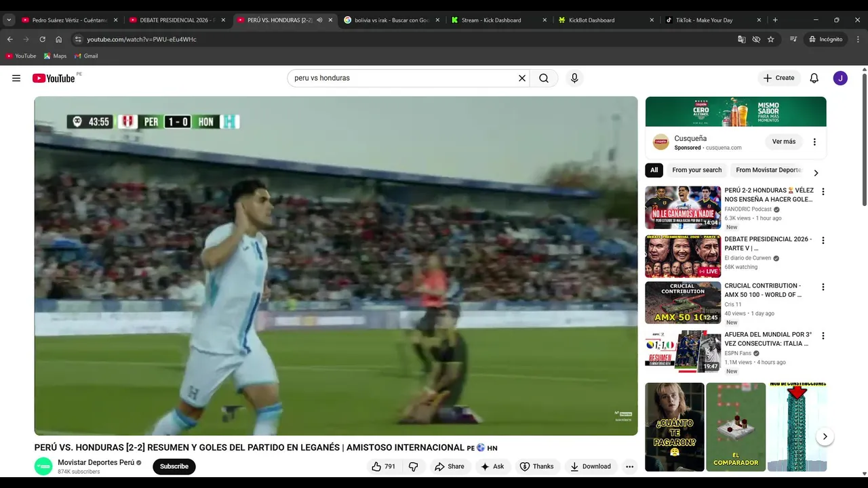Viewport: 868px width, 488px height.
Task: Subscribe to Movistar Deportes Perú
Action: click(174, 466)
